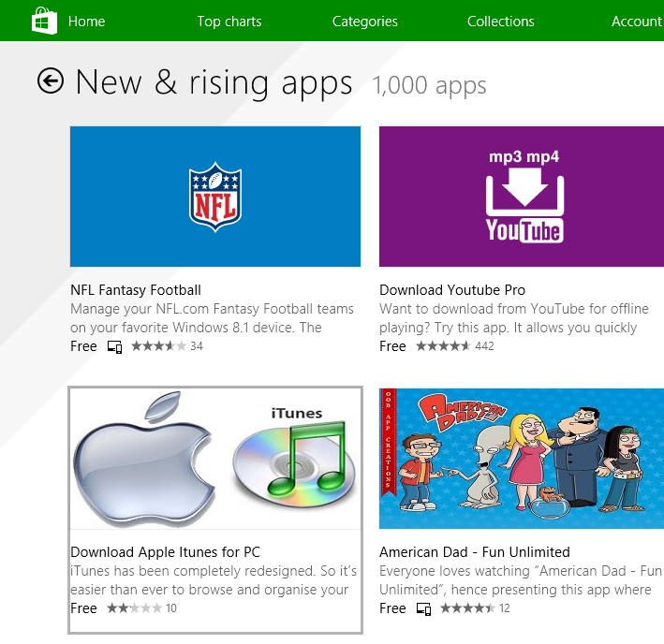Click the American Dad cartoon thumbnail
The height and width of the screenshot is (644, 664).
[522, 459]
